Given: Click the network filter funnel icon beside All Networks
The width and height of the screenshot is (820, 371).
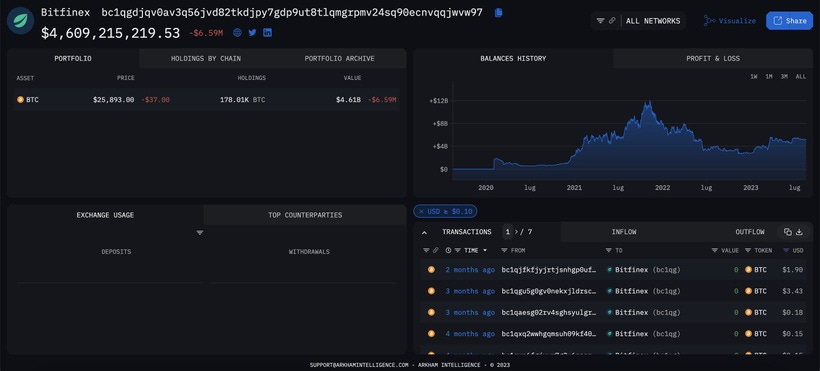Looking at the screenshot, I should click(x=600, y=21).
